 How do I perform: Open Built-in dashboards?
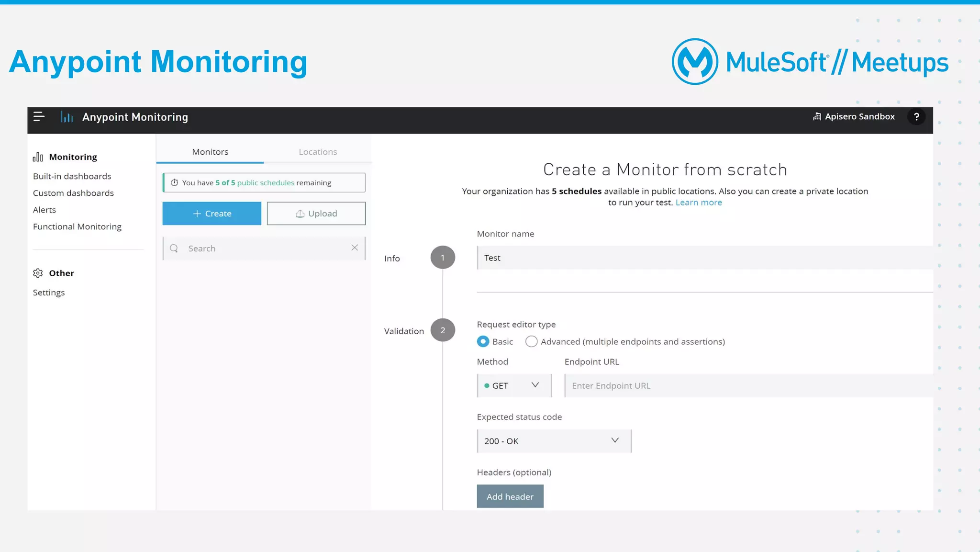(x=72, y=176)
